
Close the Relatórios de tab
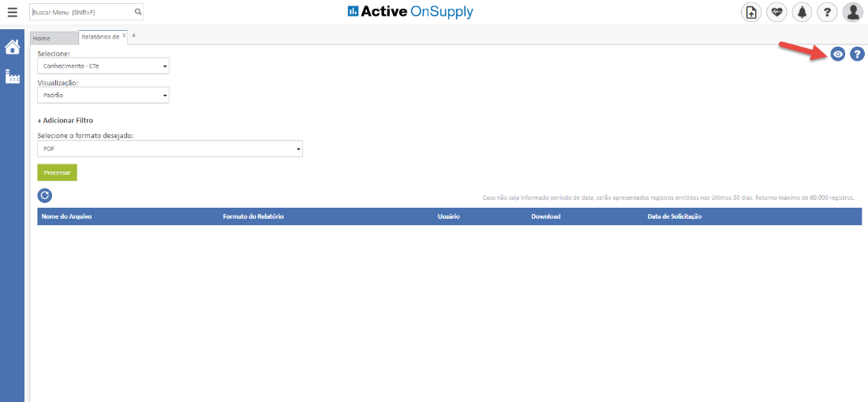[x=125, y=36]
